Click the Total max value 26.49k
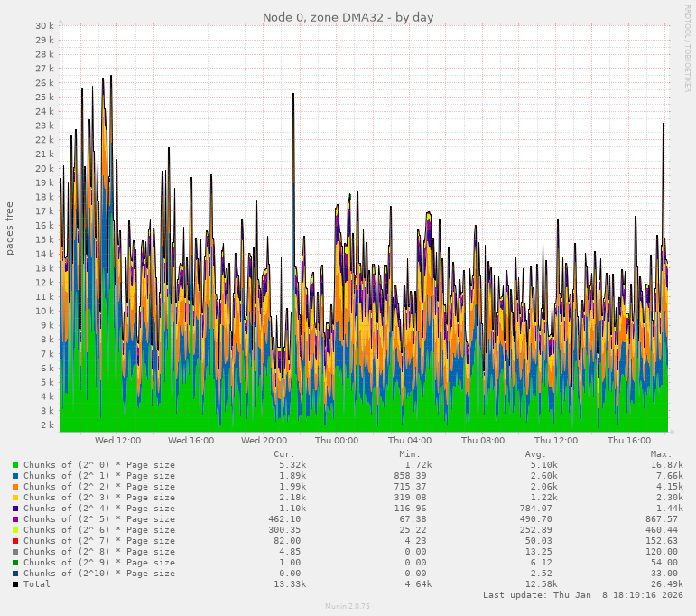The image size is (696, 616). 667,584
